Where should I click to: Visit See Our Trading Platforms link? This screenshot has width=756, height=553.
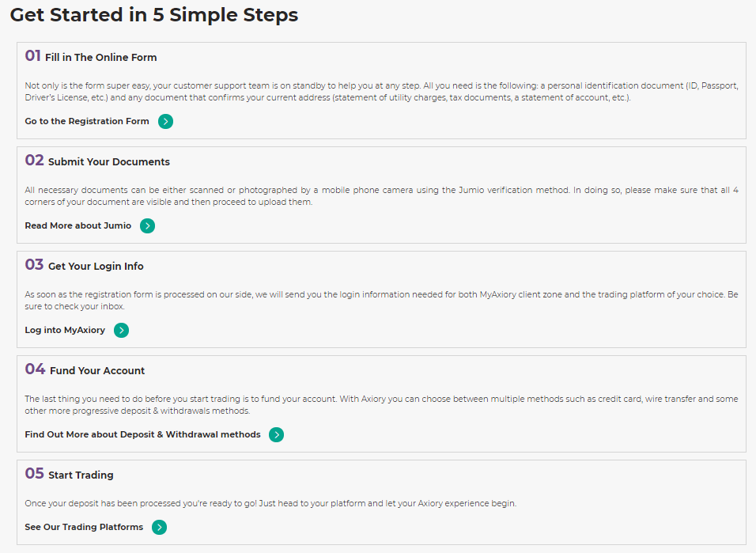[x=84, y=527]
